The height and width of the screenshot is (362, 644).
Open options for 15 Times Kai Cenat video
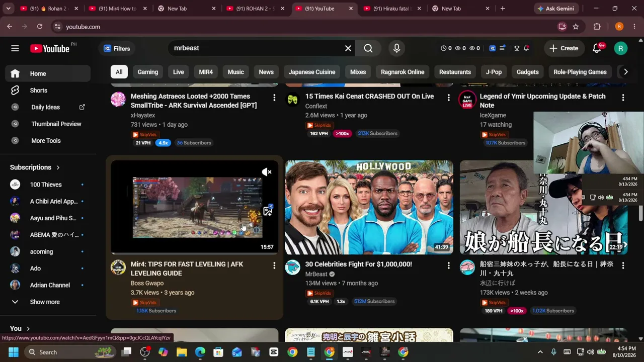point(449,97)
